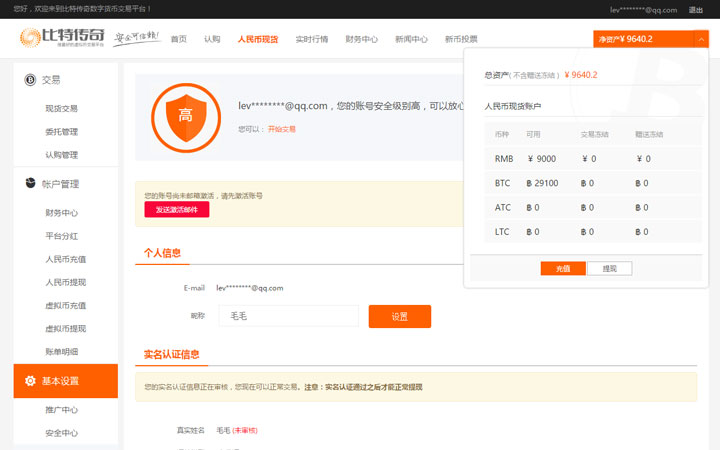720x450 pixels.
Task: Click the BTC row label
Action: (x=502, y=183)
